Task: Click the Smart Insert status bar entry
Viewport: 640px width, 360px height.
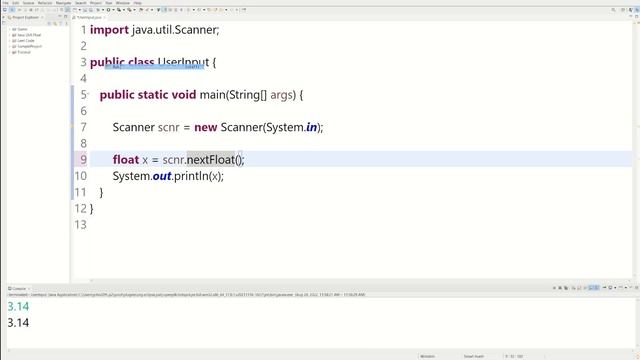Action: pyautogui.click(x=473, y=356)
